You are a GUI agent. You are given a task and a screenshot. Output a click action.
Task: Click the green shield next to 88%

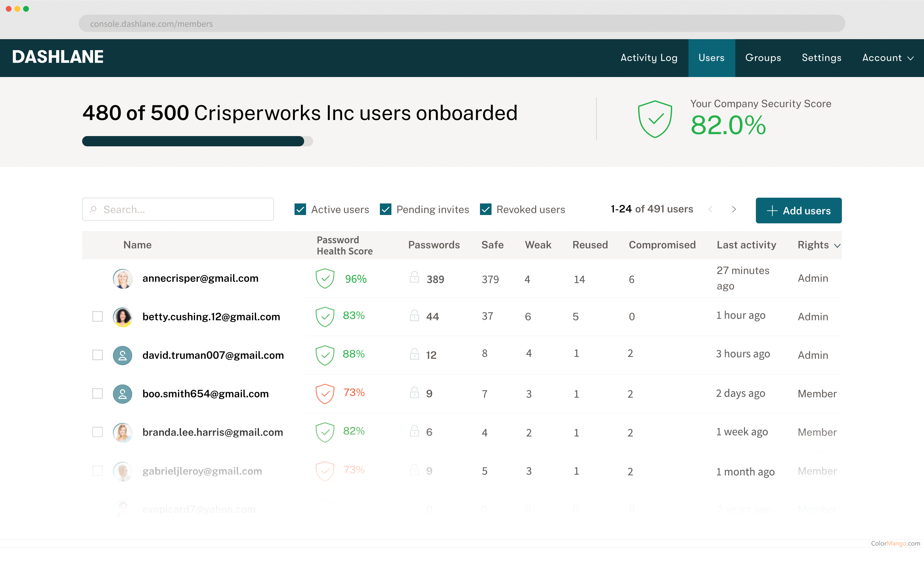click(325, 355)
